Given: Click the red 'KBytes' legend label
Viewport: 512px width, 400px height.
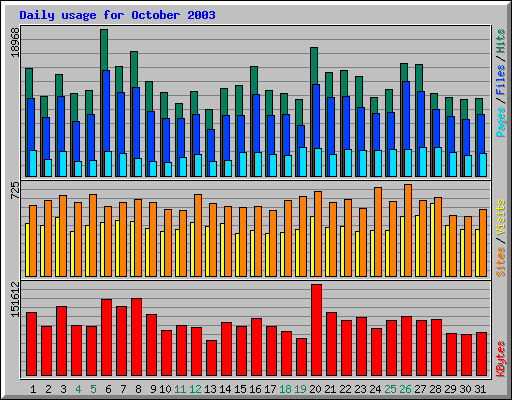Looking at the screenshot, I should tap(500, 359).
